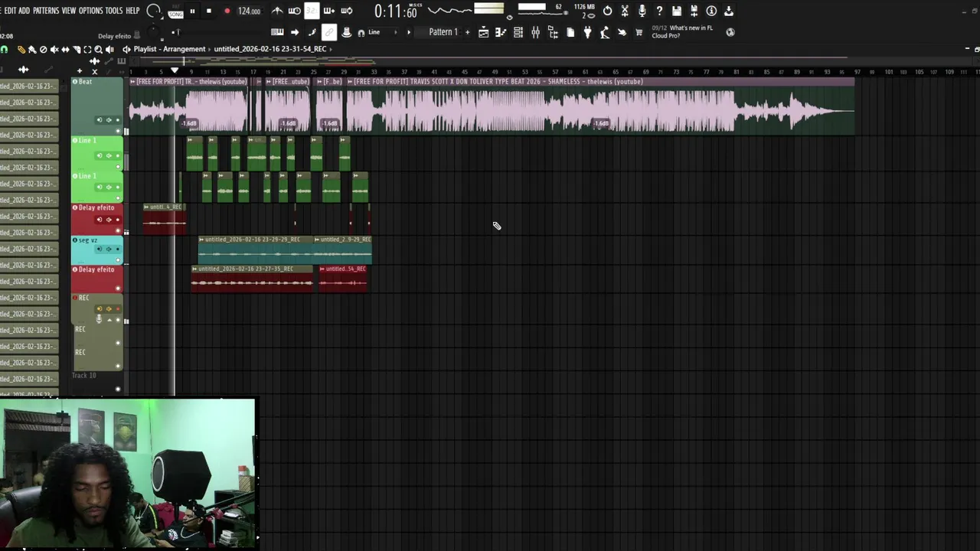Open the arrow menu left of Pattern 1
This screenshot has height=551, width=980.
click(x=409, y=32)
